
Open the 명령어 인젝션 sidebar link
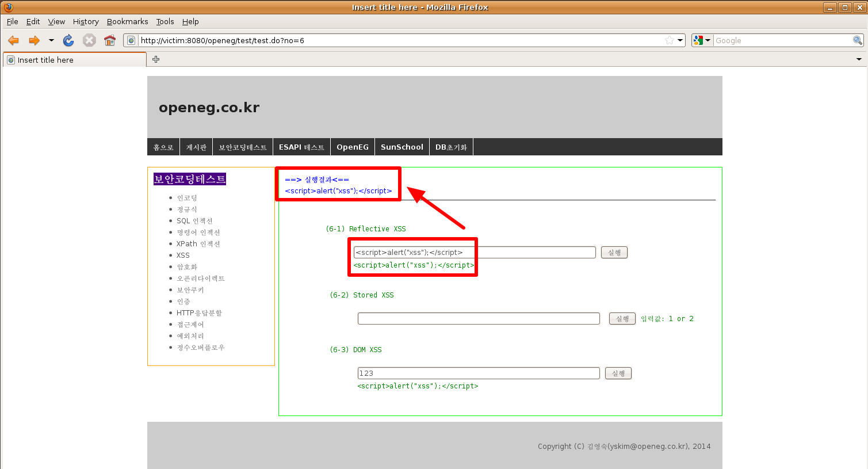click(x=198, y=232)
